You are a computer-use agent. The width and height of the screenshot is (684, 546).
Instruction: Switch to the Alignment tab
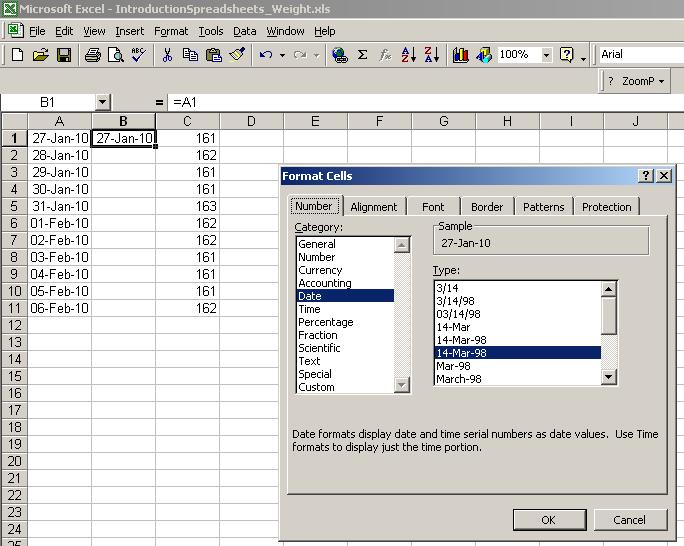click(374, 207)
